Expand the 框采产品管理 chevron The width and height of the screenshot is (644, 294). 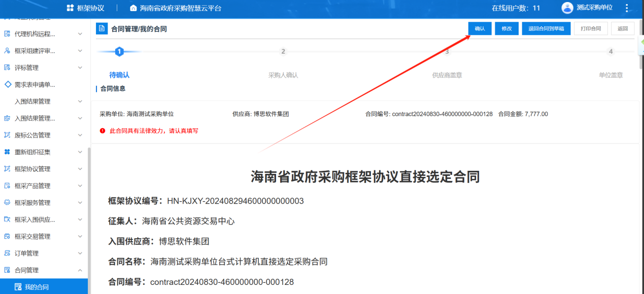coord(80,186)
